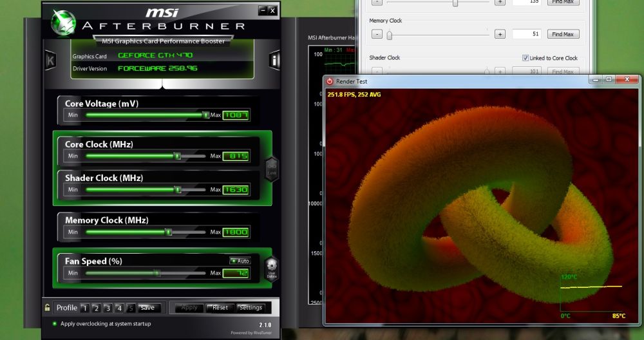Select Profile slot 2
Screen dimensions: 644x340
pos(96,308)
